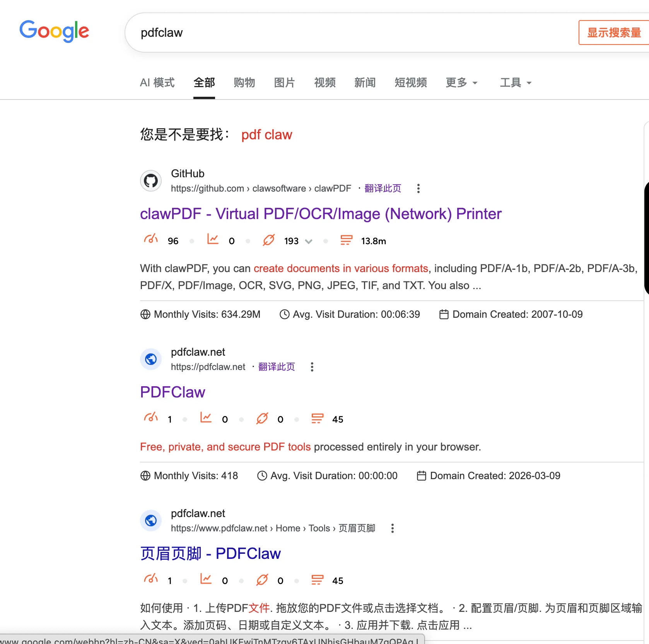Click the calendar icon beside Domain Created: 2026-03-09
The image size is (649, 644).
click(x=422, y=476)
